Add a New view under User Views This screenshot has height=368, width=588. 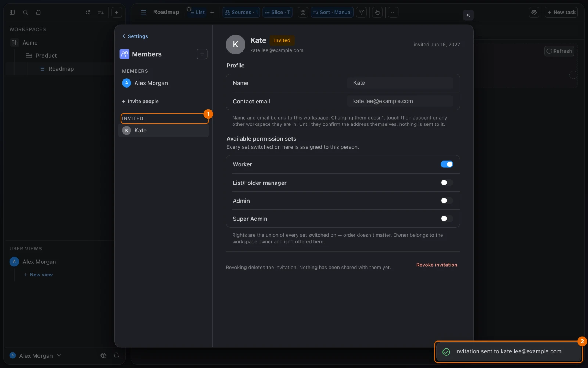tap(38, 275)
